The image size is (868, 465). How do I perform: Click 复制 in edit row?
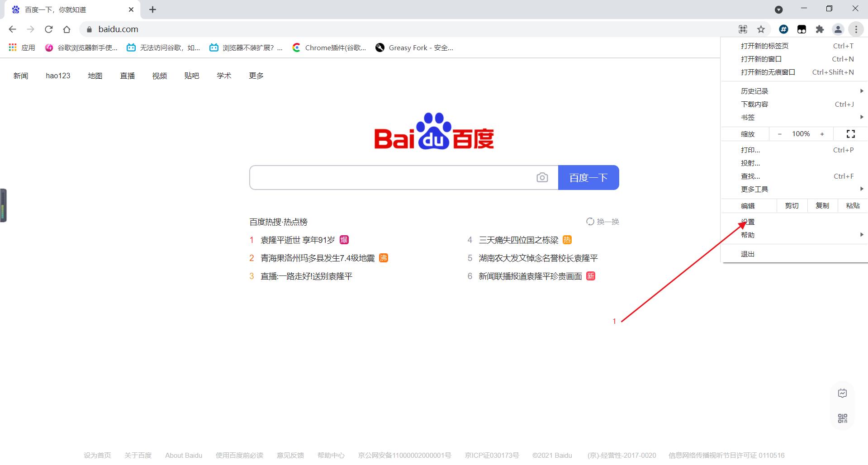[822, 206]
